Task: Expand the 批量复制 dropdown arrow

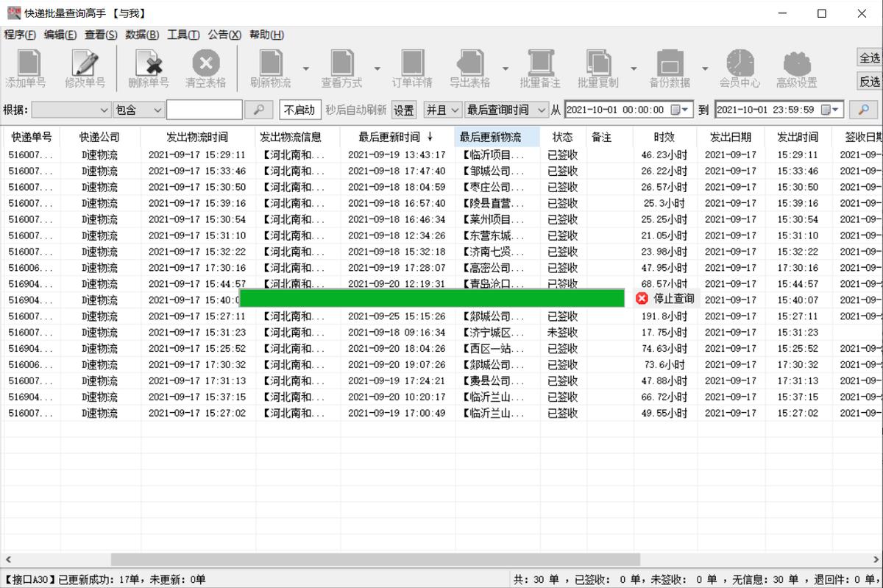Action: tap(633, 69)
